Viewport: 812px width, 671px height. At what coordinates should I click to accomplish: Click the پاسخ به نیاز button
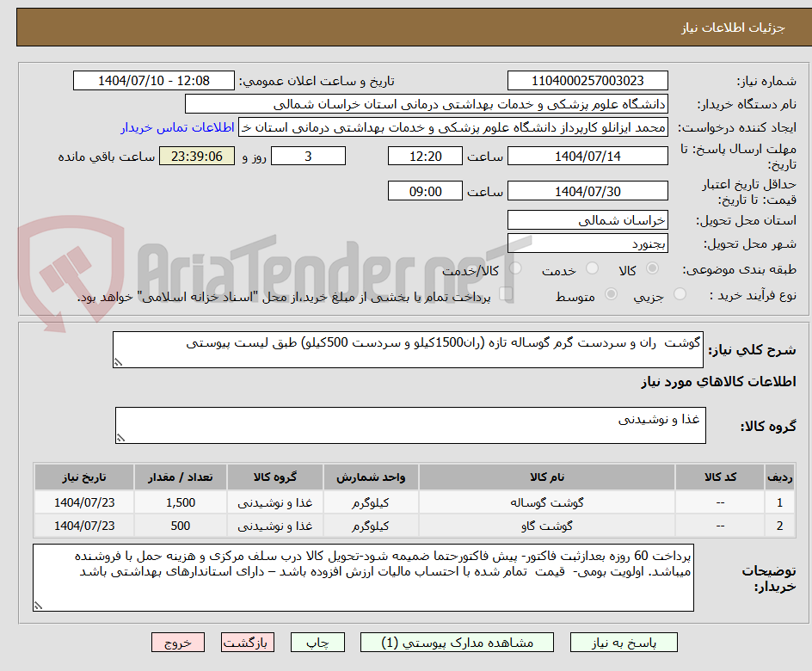click(x=623, y=642)
